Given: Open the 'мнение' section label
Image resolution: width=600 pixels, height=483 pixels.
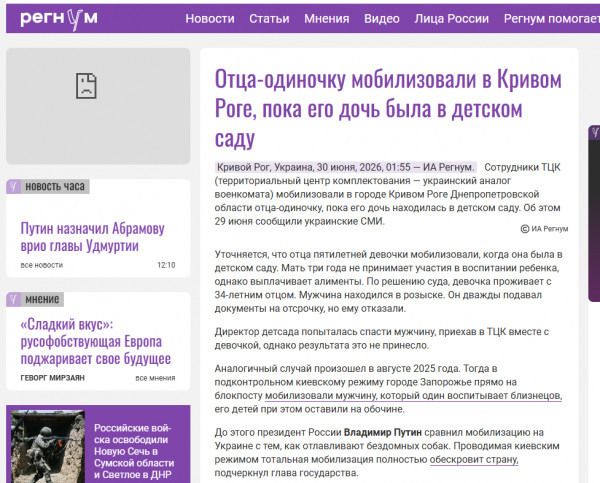Looking at the screenshot, I should (x=42, y=299).
